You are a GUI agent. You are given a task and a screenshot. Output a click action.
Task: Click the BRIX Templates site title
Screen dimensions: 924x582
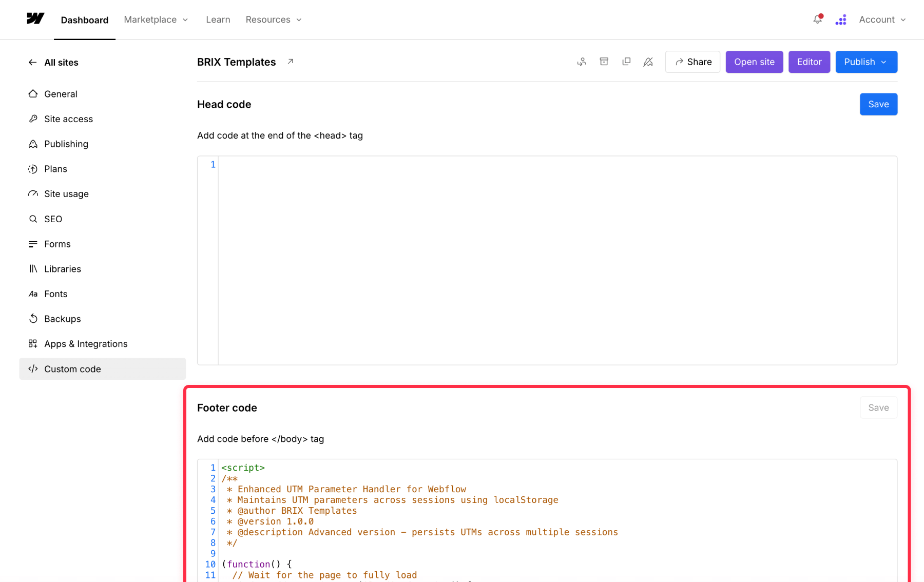[x=237, y=62]
